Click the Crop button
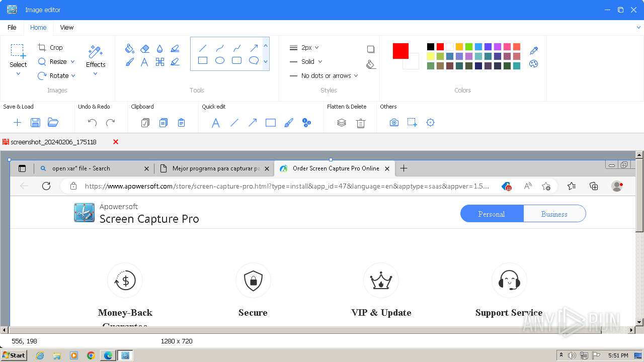Image resolution: width=644 pixels, height=362 pixels. [x=50, y=48]
